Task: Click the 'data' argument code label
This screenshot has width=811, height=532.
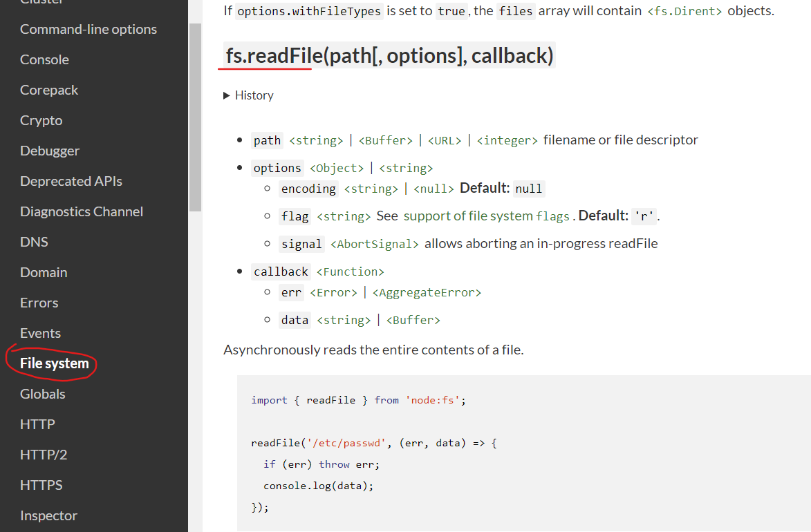Action: click(x=295, y=321)
